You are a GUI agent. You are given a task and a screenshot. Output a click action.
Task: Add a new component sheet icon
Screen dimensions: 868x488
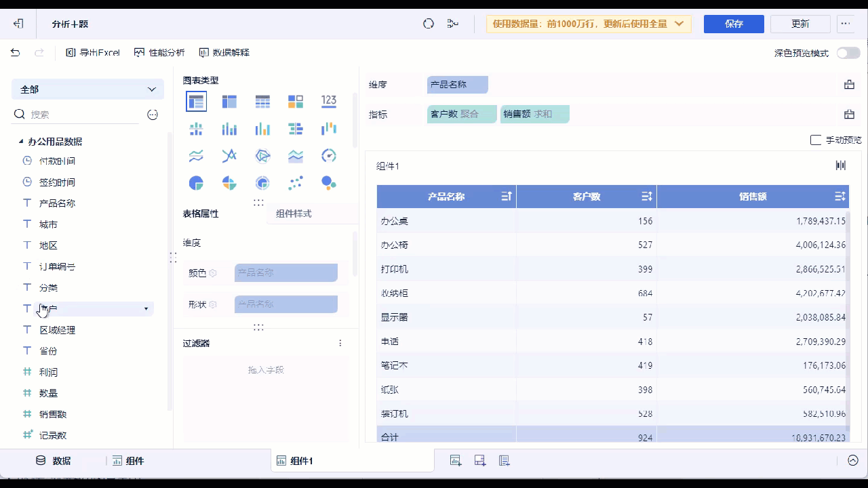click(456, 461)
